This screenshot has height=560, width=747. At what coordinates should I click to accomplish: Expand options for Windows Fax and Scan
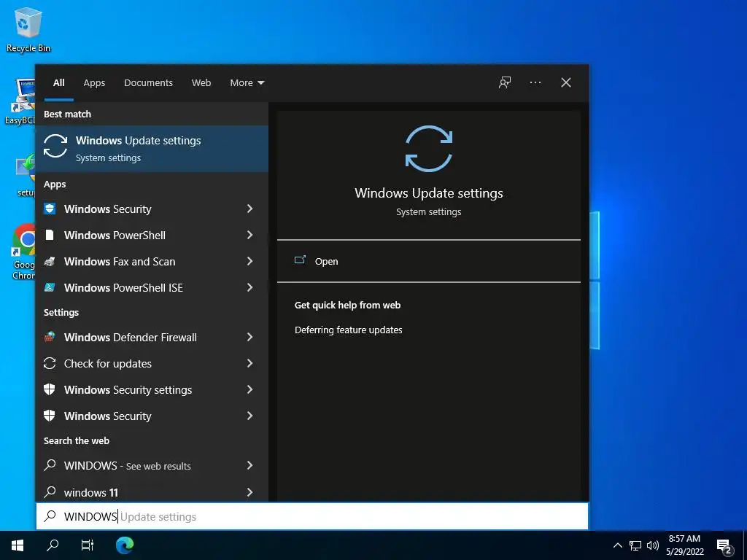249,261
